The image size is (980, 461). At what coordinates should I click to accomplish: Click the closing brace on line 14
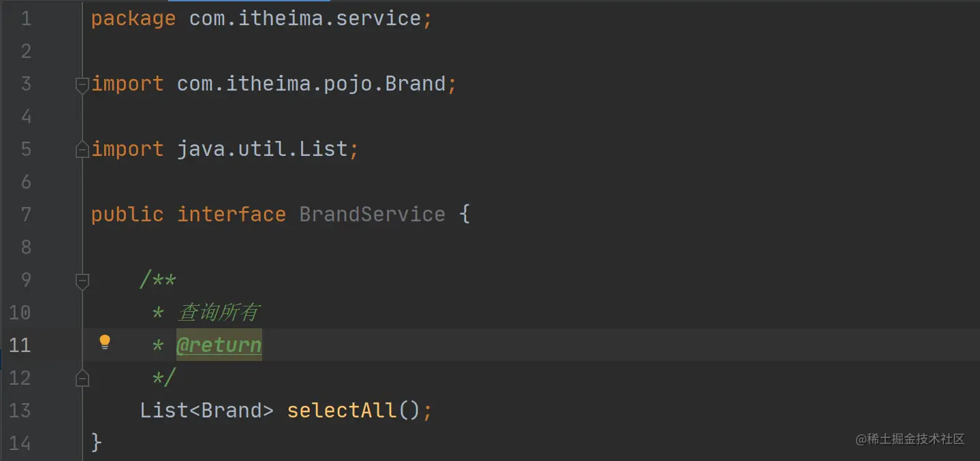[96, 443]
